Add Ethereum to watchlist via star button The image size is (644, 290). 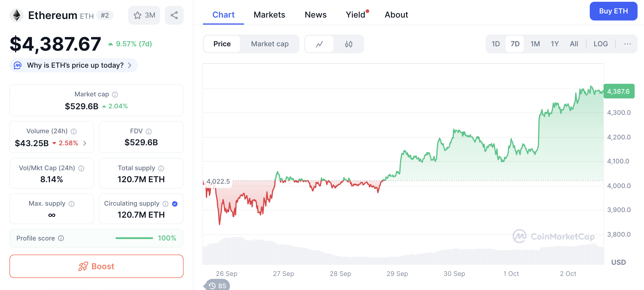pyautogui.click(x=144, y=15)
